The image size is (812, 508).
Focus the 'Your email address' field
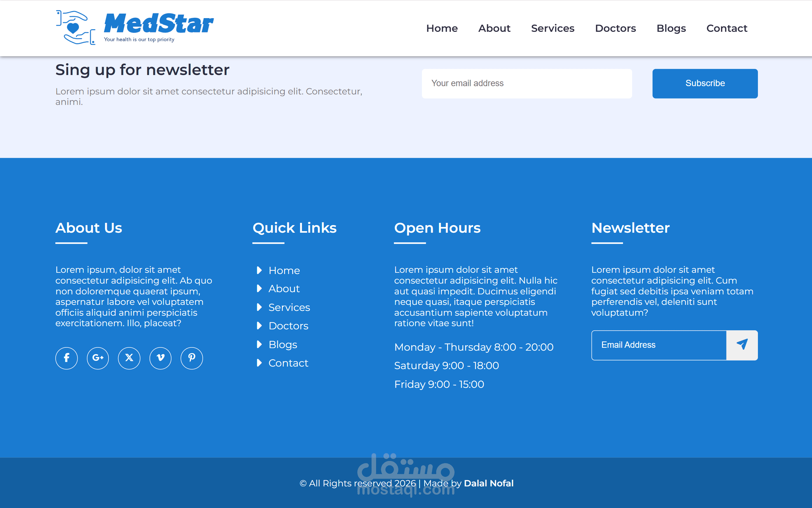coord(527,83)
